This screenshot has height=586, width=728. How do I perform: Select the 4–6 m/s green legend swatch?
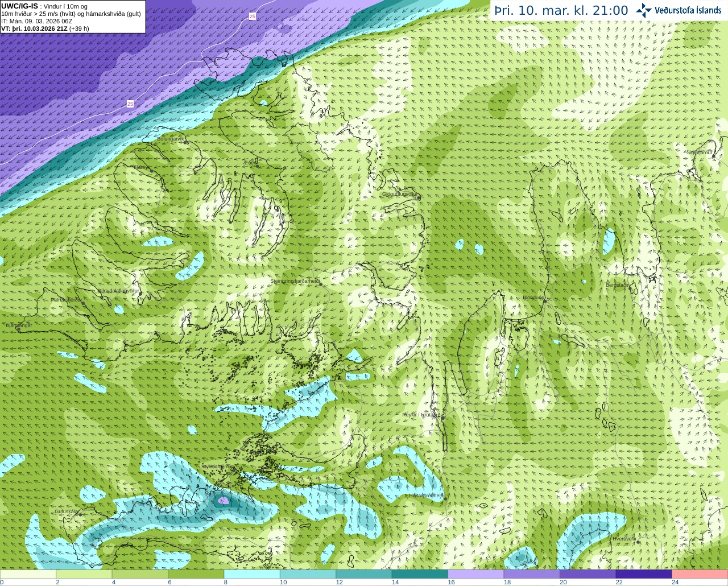[x=140, y=574]
